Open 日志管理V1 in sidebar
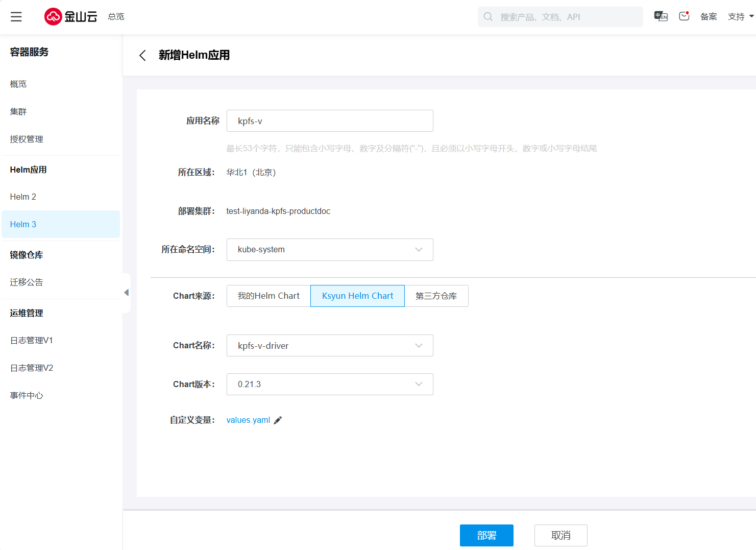 coord(32,341)
